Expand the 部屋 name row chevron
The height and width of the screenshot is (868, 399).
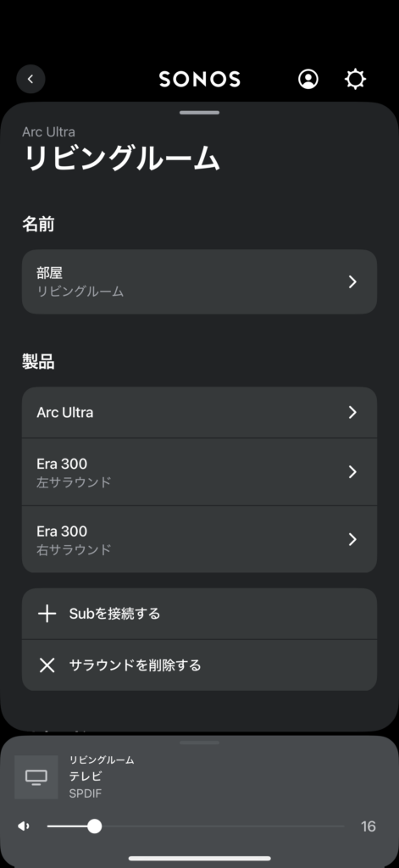pyautogui.click(x=352, y=281)
